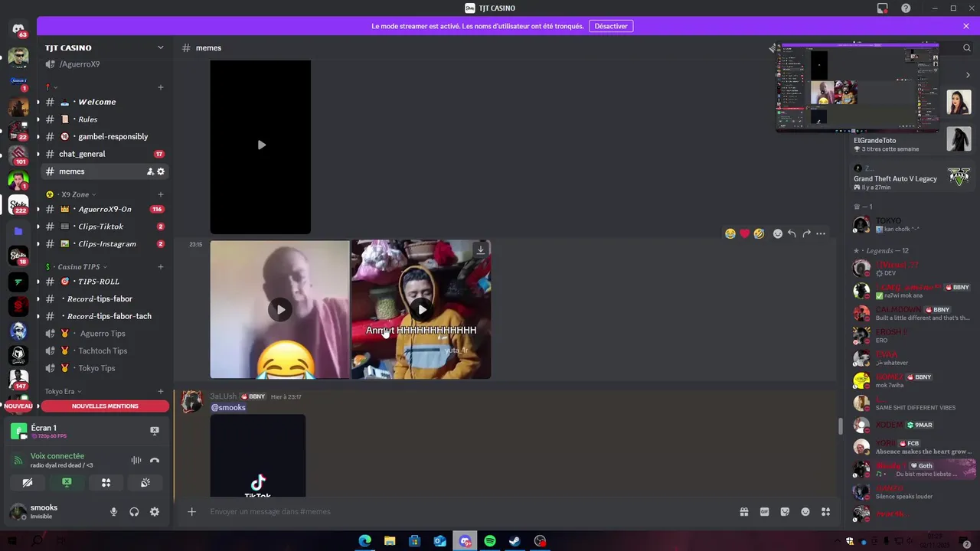Viewport: 980px width, 551px height.
Task: Toggle green screen share button
Action: click(67, 483)
